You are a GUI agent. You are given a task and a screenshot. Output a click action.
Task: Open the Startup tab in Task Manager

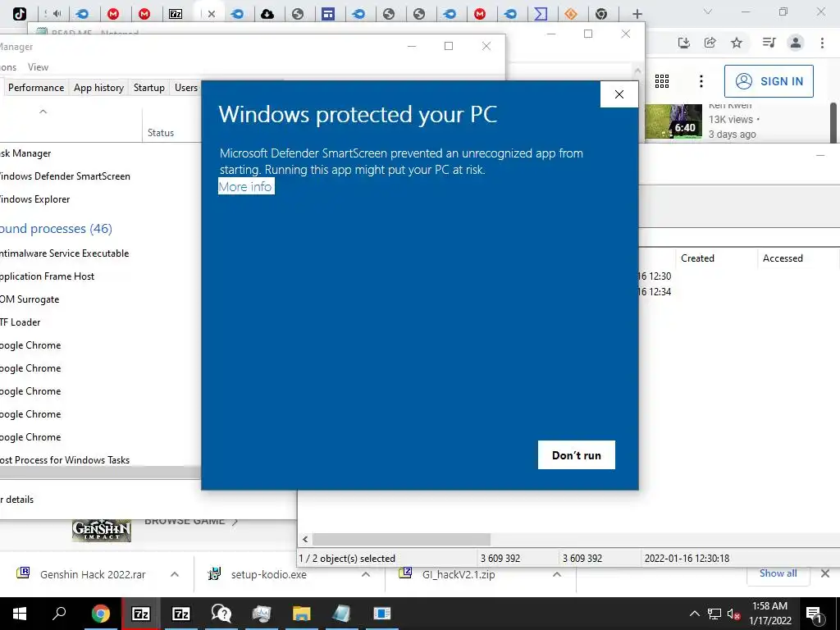click(149, 87)
